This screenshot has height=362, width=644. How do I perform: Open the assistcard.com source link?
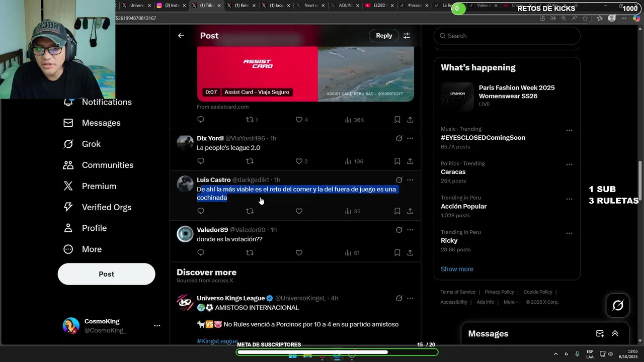click(222, 107)
